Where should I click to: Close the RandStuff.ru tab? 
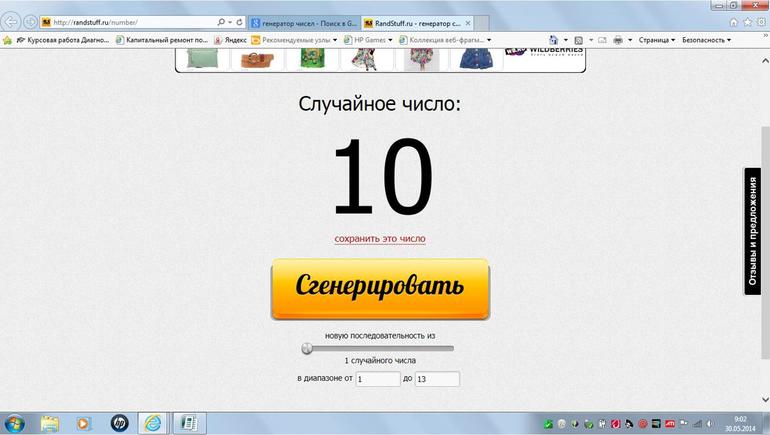coord(468,23)
